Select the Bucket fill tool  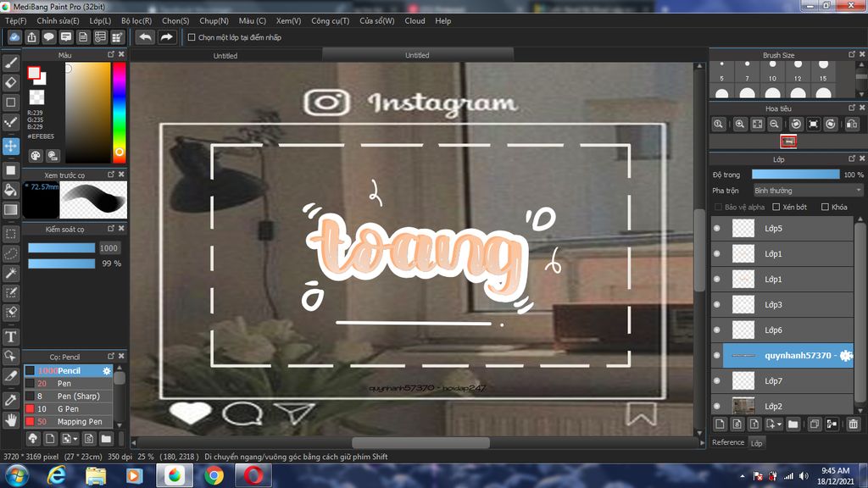(10, 191)
